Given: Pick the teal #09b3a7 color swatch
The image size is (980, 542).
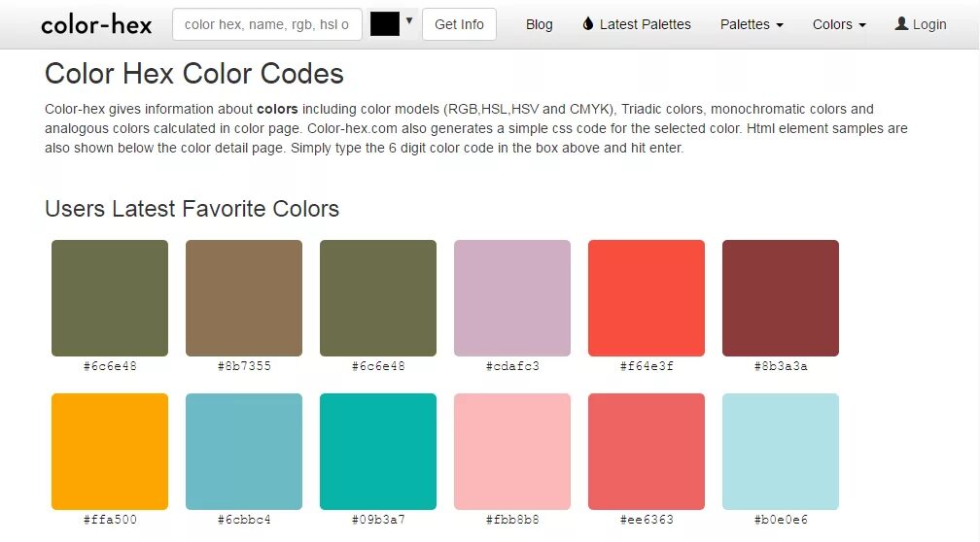Looking at the screenshot, I should click(378, 452).
